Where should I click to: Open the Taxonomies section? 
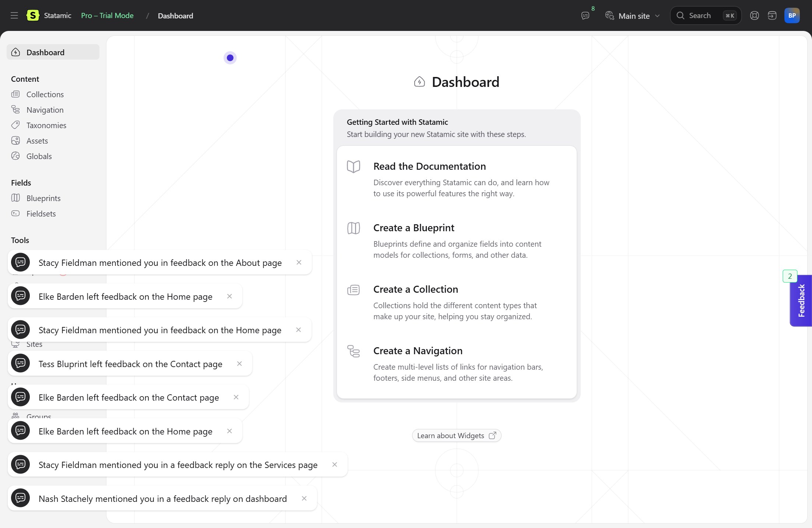point(46,125)
